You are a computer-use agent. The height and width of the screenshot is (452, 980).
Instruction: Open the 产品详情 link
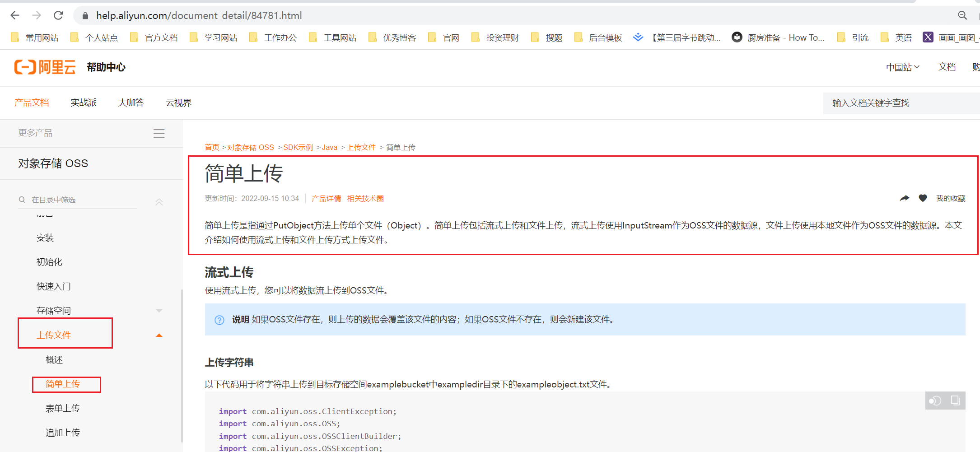(x=327, y=199)
